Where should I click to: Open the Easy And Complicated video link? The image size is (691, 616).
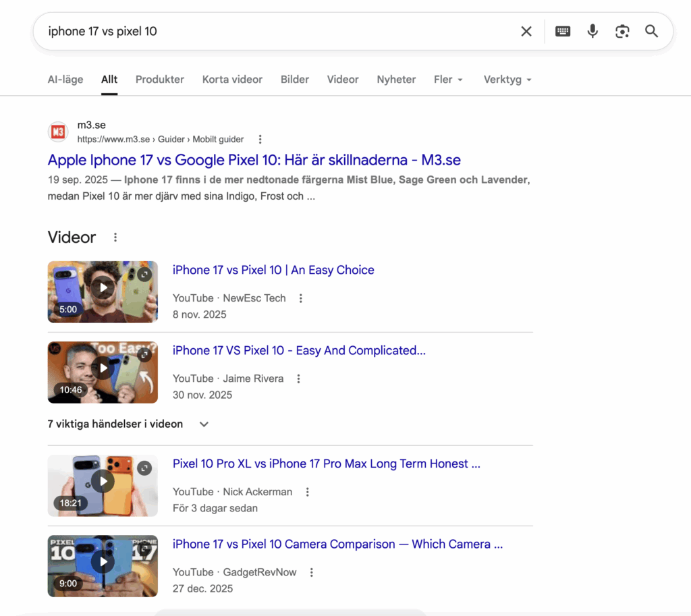[x=299, y=350]
